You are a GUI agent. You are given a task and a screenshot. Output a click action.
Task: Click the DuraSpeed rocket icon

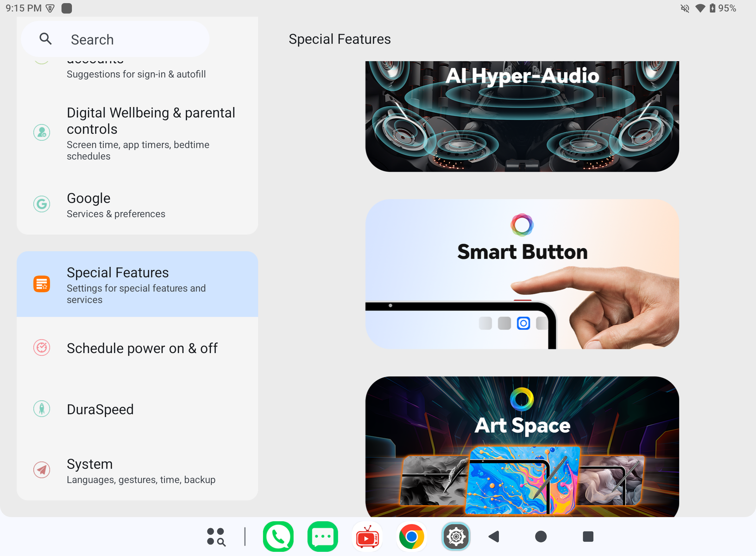(42, 409)
